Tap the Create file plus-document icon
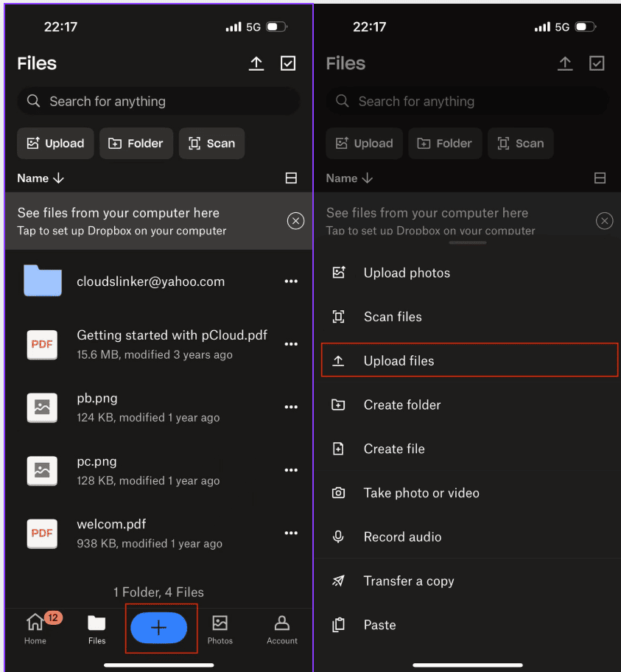Screen dimensions: 621x672 click(x=339, y=449)
